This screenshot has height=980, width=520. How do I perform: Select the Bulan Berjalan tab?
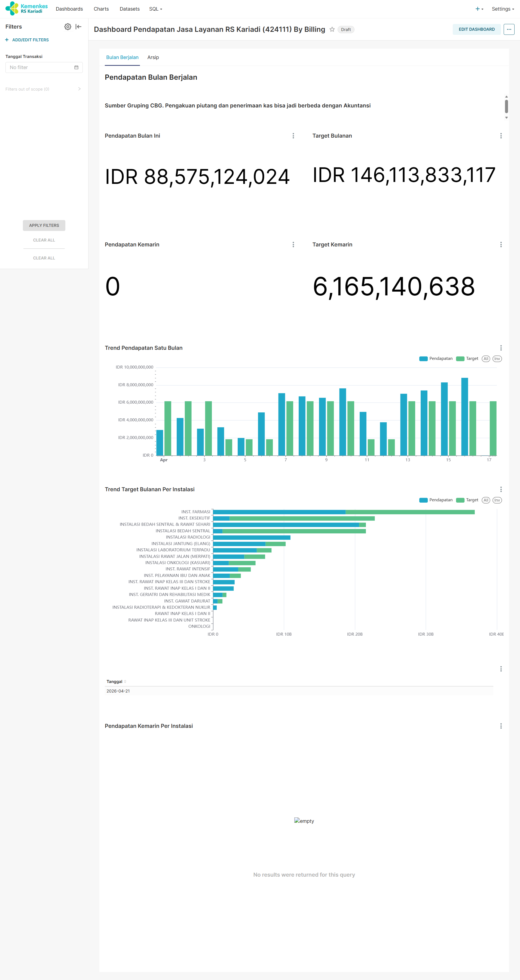coord(122,57)
